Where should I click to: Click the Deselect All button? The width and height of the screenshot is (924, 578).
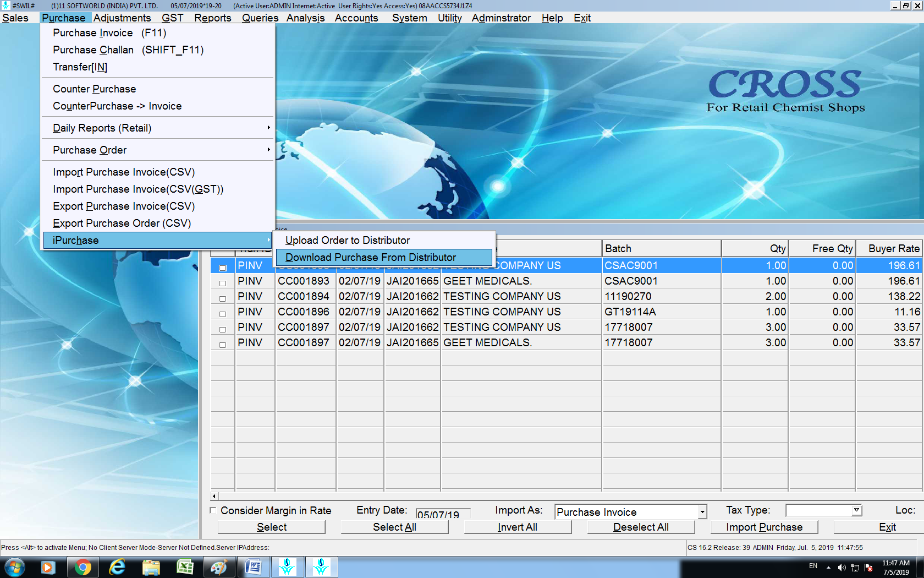coord(641,527)
